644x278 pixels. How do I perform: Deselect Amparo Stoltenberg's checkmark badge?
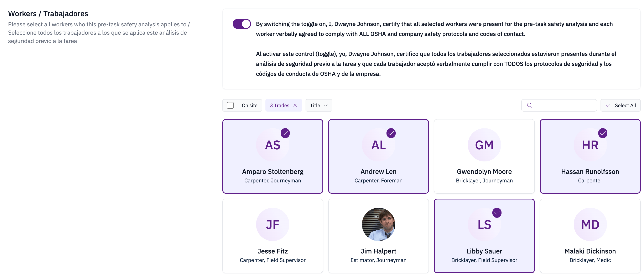pyautogui.click(x=285, y=133)
